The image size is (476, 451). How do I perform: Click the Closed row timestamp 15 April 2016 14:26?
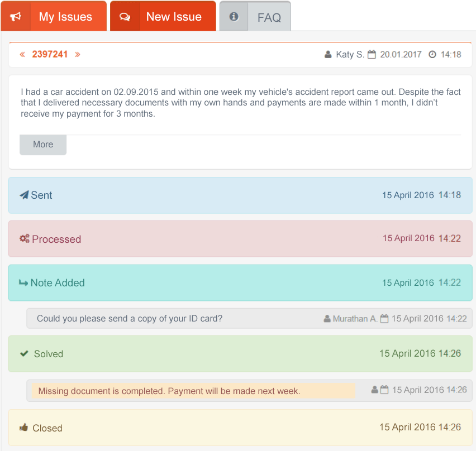pos(420,427)
